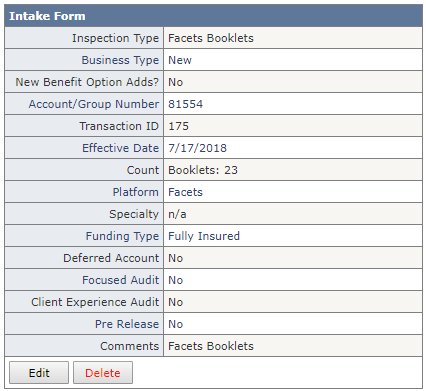Click the Edit button
The width and height of the screenshot is (426, 391).
pyautogui.click(x=39, y=373)
